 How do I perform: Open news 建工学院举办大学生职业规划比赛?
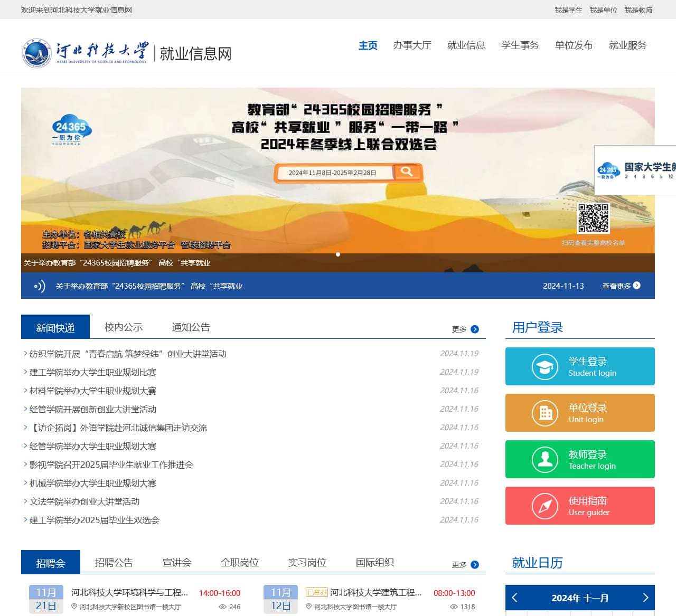tap(93, 373)
